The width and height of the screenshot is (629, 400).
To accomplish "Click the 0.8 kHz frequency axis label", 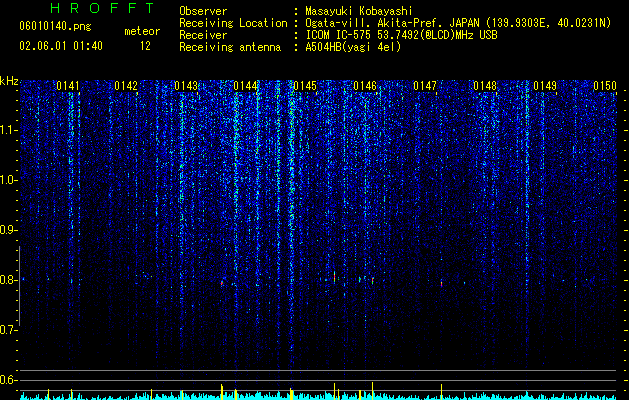I will 9,280.
